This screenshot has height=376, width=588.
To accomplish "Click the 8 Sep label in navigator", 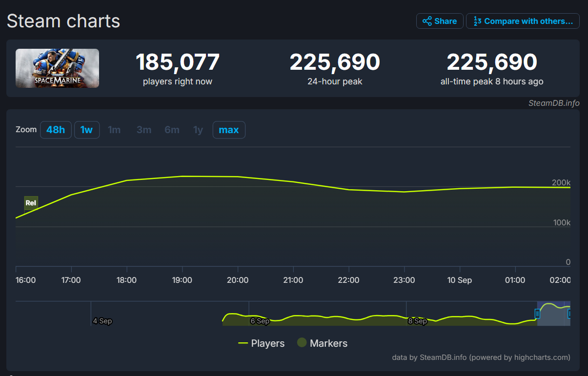I will pyautogui.click(x=418, y=321).
